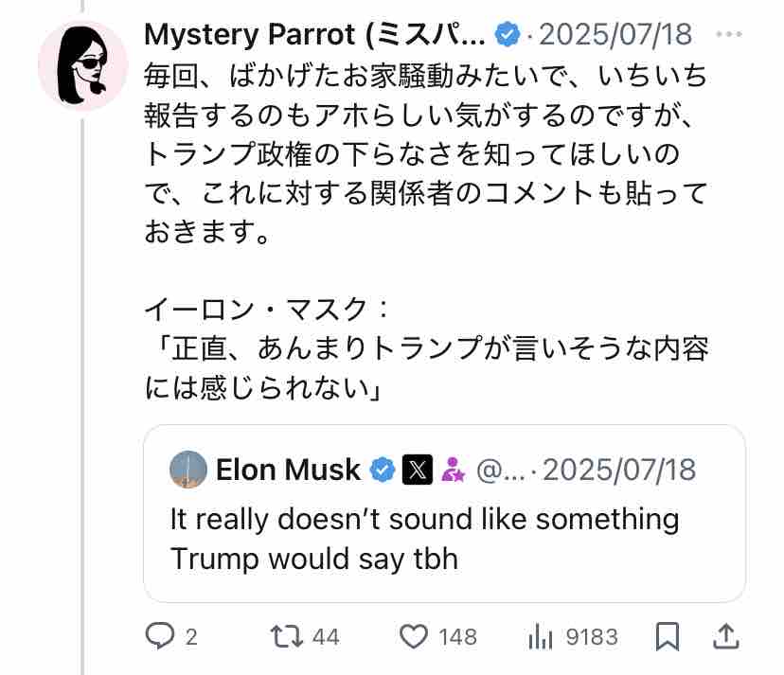Click the purple person-star badge icon
The image size is (784, 675).
click(x=454, y=470)
